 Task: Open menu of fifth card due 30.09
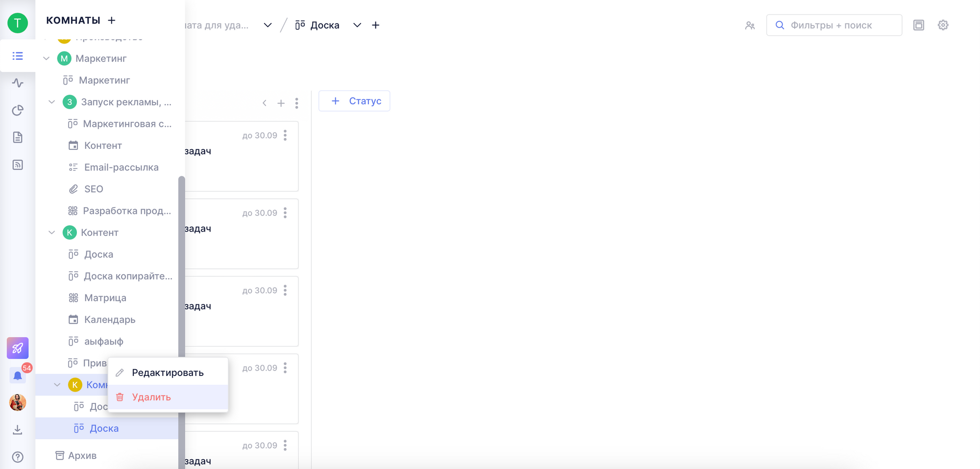pyautogui.click(x=285, y=445)
